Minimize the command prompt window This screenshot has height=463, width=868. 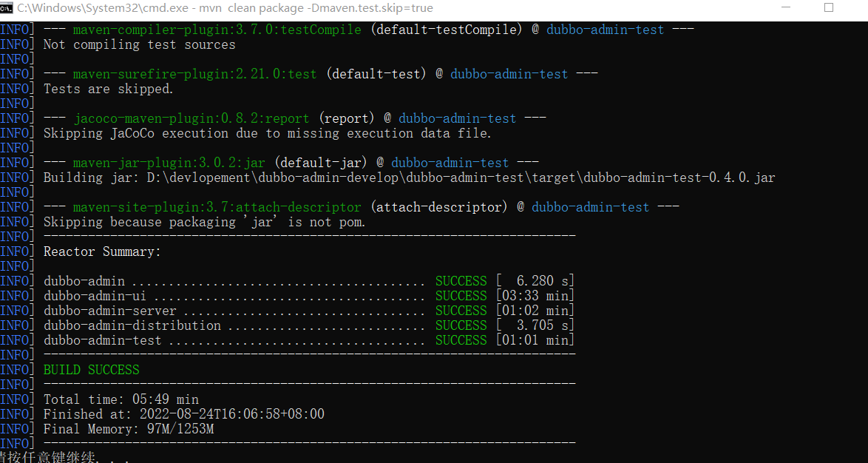click(786, 8)
